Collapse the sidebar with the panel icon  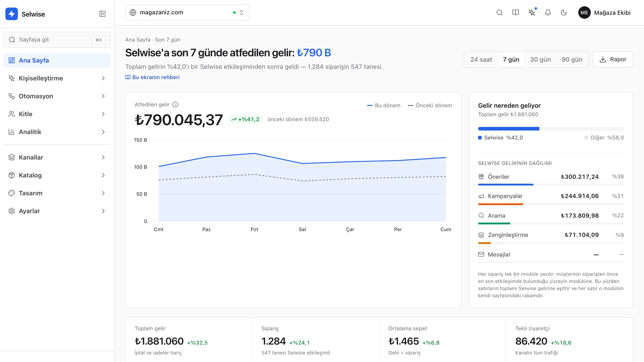pos(102,14)
